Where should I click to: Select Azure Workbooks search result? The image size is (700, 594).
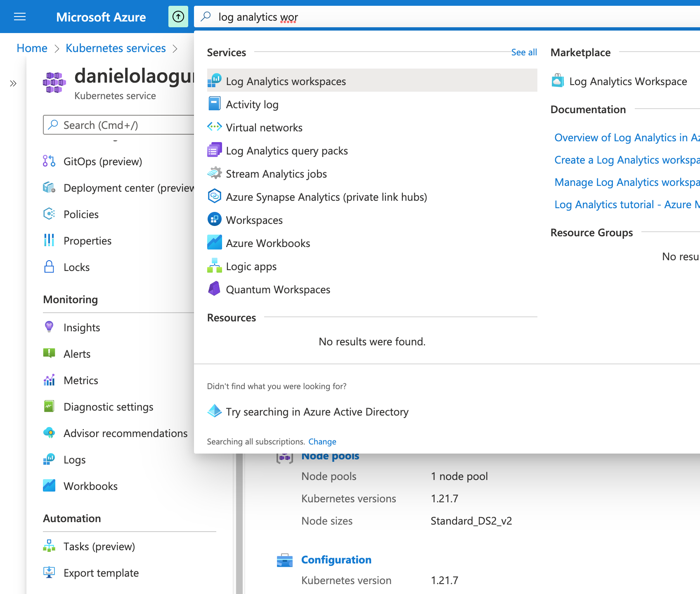pyautogui.click(x=372, y=242)
